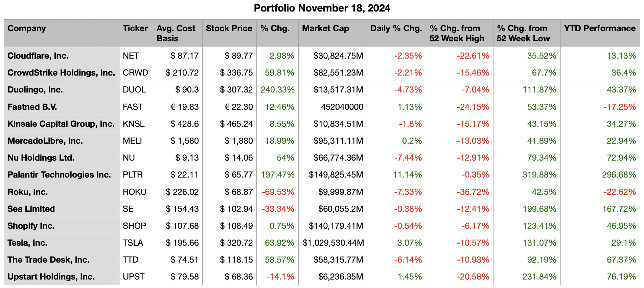Click Nu Holdings' -7.44% daily change
The image size is (644, 288).
point(408,158)
